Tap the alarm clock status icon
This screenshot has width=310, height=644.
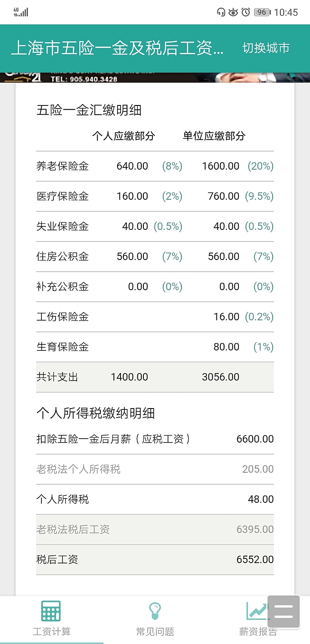[246, 12]
